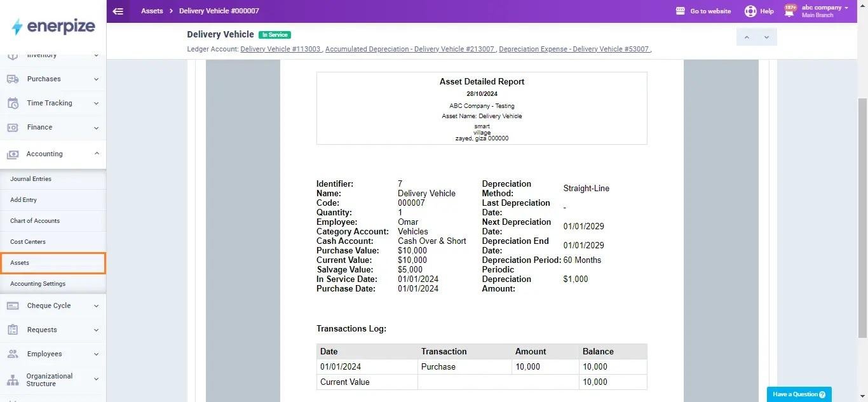Click the Purchases cart icon in sidebar

[x=13, y=79]
